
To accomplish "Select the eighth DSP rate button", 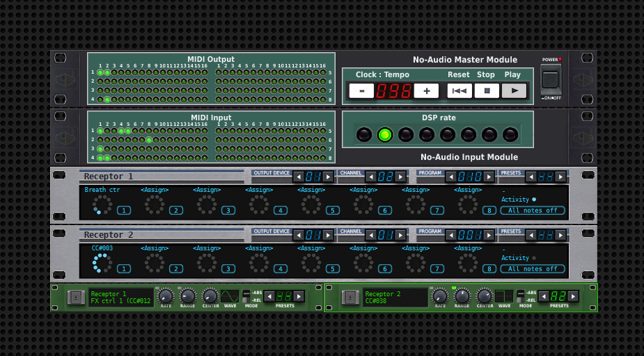I will (x=510, y=134).
